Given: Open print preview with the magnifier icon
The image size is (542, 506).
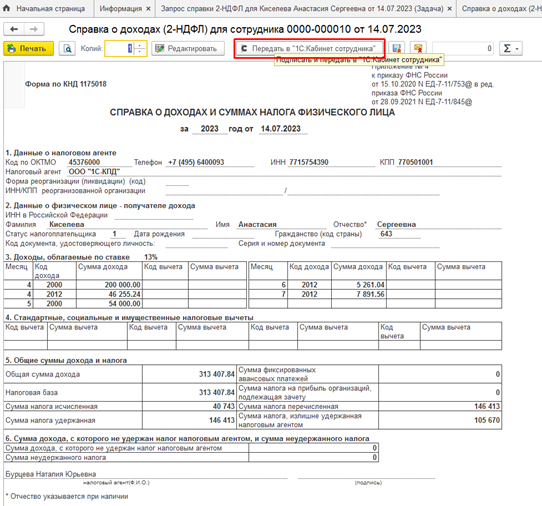Looking at the screenshot, I should click(67, 48).
